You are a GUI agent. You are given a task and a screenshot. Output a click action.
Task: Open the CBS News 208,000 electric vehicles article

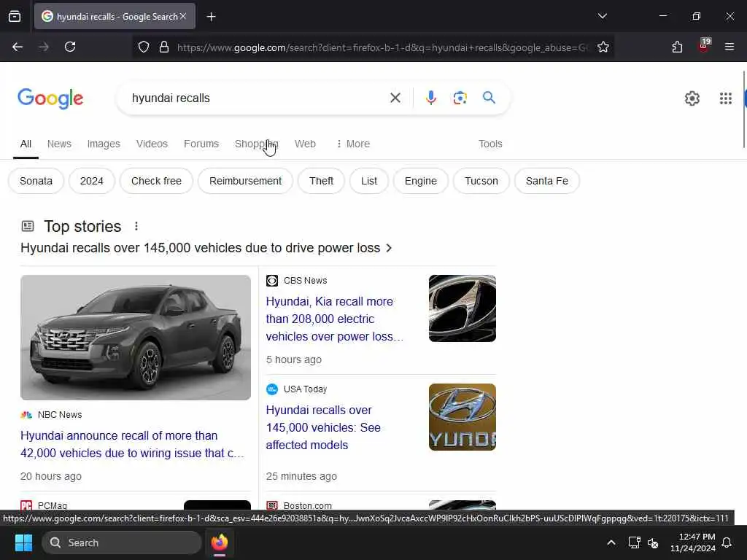(x=334, y=319)
